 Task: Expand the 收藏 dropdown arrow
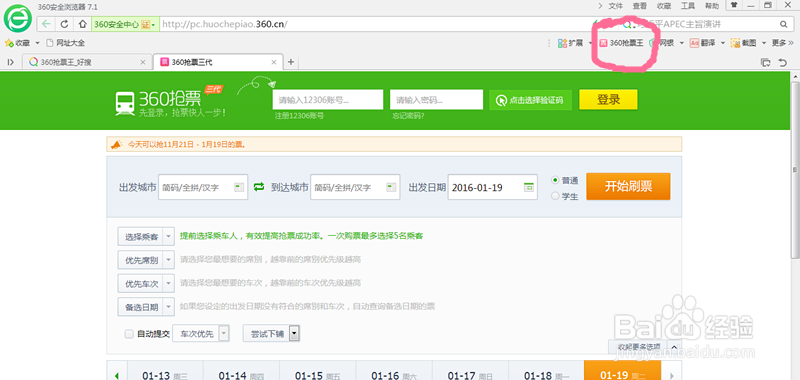point(37,43)
